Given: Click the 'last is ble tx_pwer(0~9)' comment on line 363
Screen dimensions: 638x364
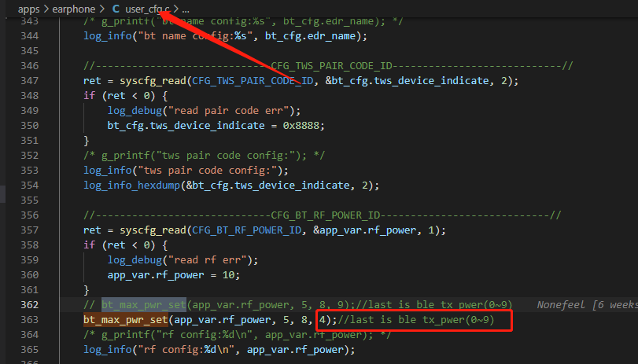Looking at the screenshot, I should [x=416, y=320].
